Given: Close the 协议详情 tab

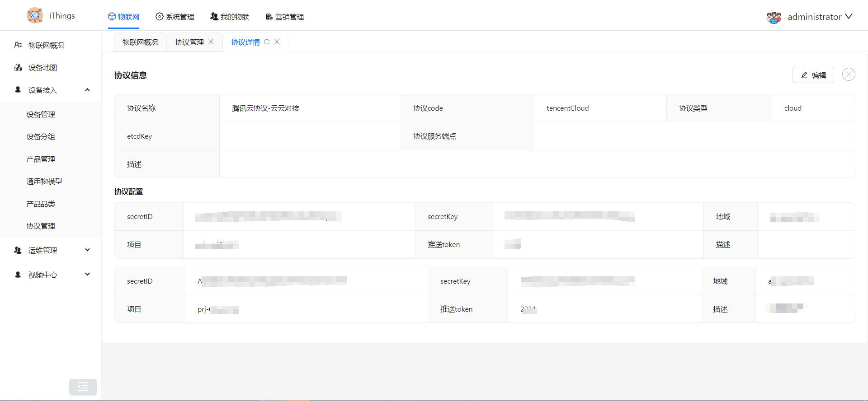Looking at the screenshot, I should tap(277, 42).
